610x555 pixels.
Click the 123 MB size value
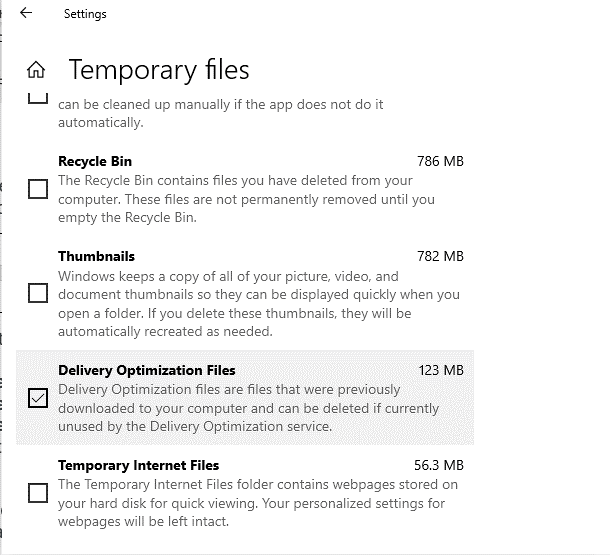[x=441, y=370]
